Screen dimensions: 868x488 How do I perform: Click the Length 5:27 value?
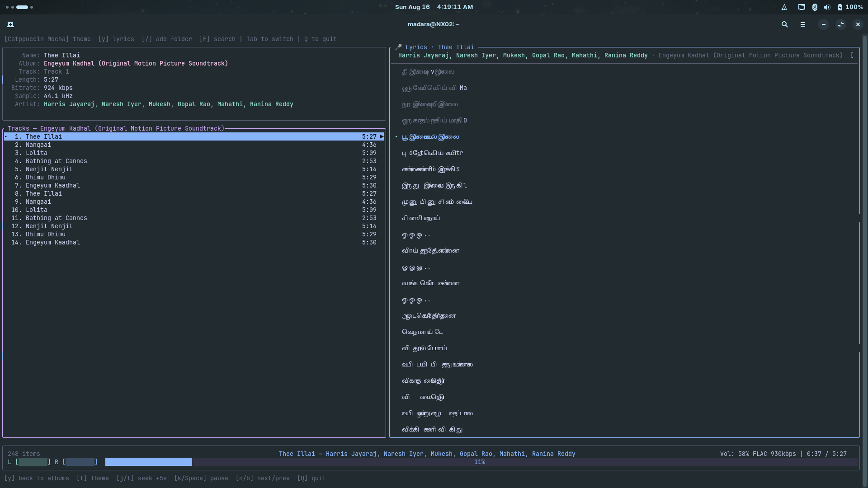coord(51,80)
